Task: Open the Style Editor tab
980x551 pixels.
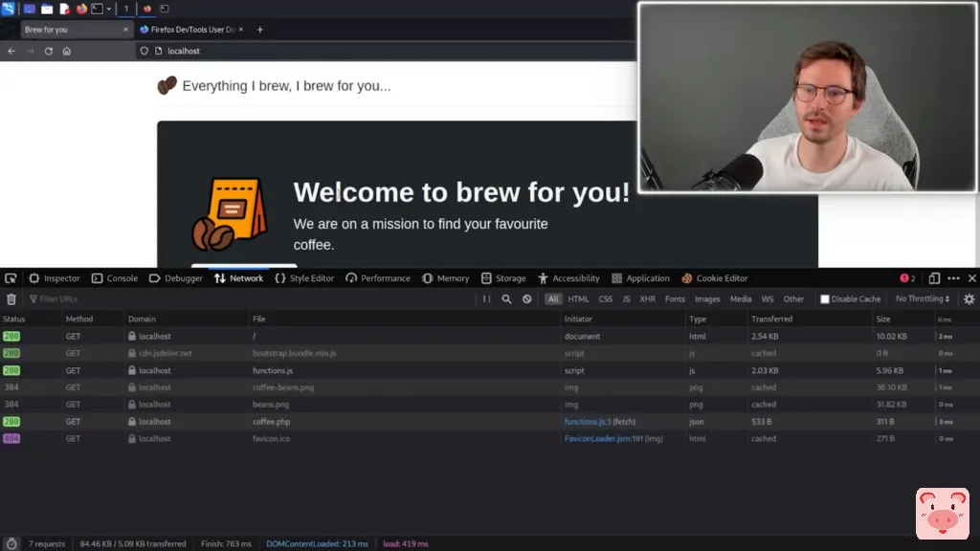Action: [x=304, y=278]
